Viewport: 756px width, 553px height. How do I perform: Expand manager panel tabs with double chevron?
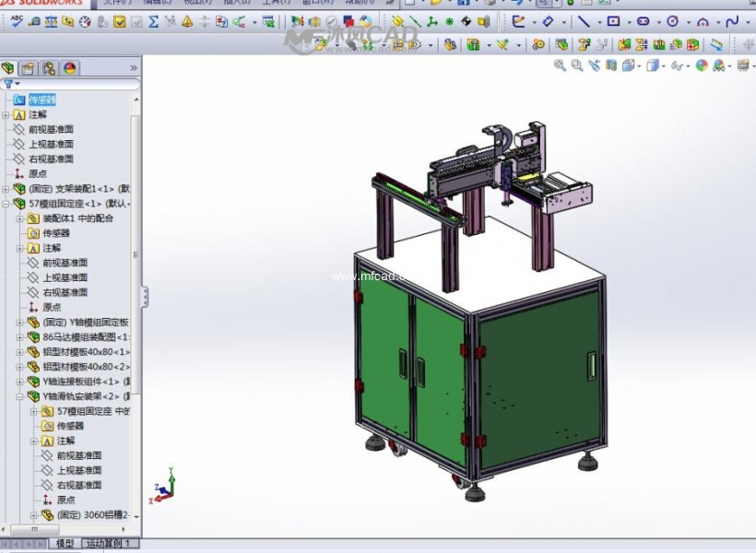click(x=134, y=68)
